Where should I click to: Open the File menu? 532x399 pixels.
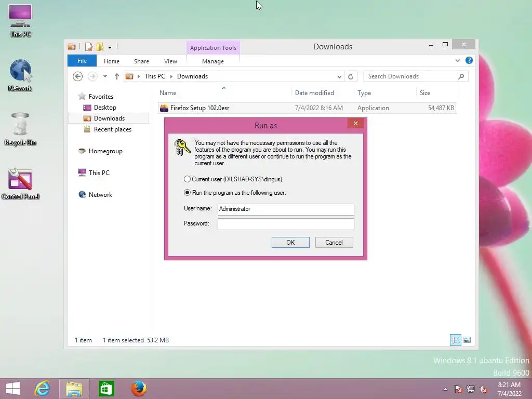[x=82, y=61]
